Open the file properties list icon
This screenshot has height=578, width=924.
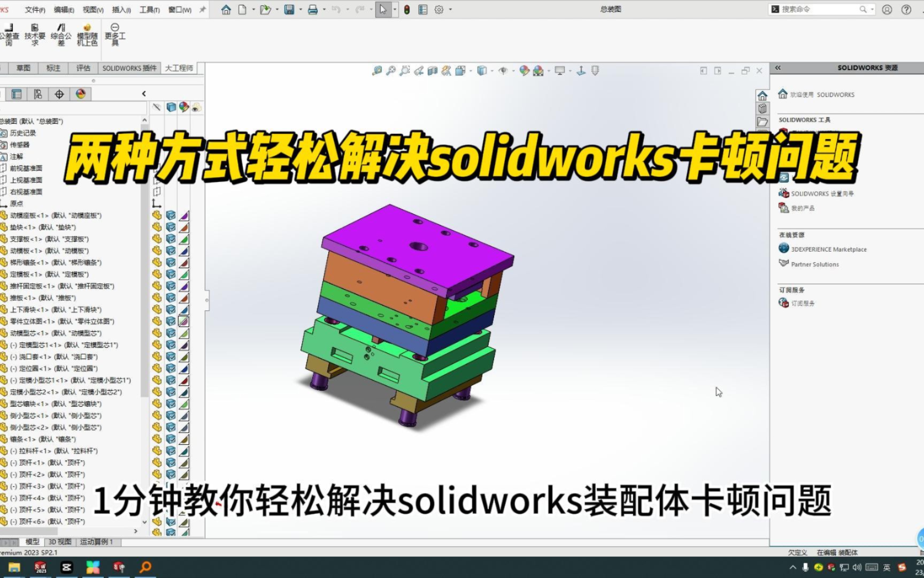pyautogui.click(x=423, y=10)
